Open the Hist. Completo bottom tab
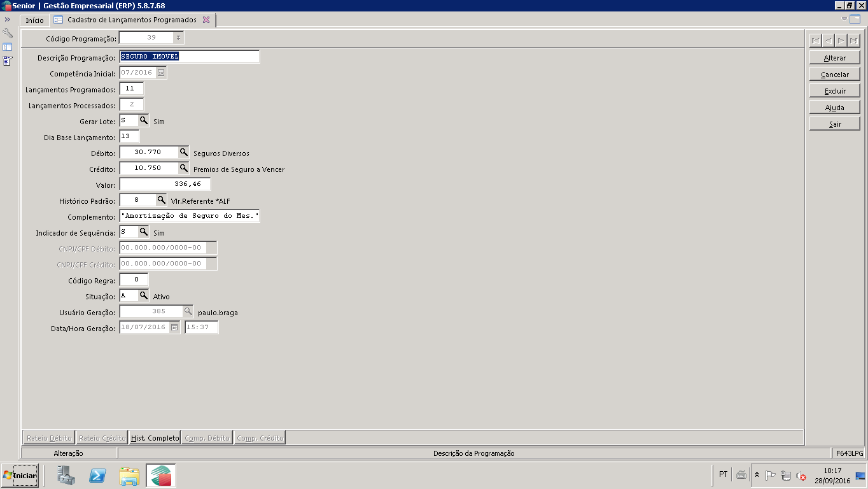The image size is (868, 489). tap(155, 437)
